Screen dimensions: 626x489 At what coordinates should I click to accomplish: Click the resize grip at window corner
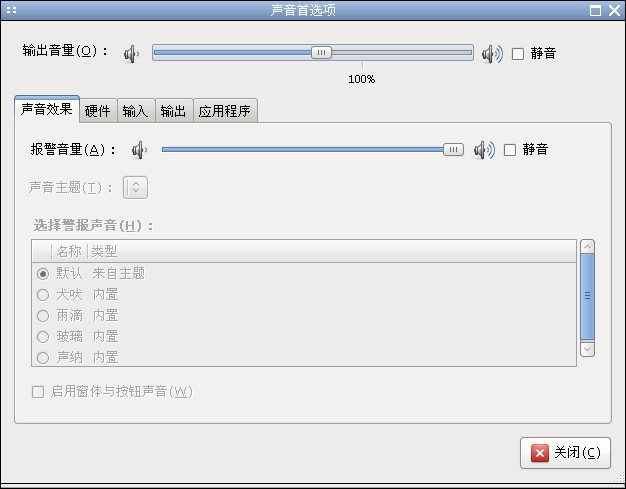(x=619, y=477)
